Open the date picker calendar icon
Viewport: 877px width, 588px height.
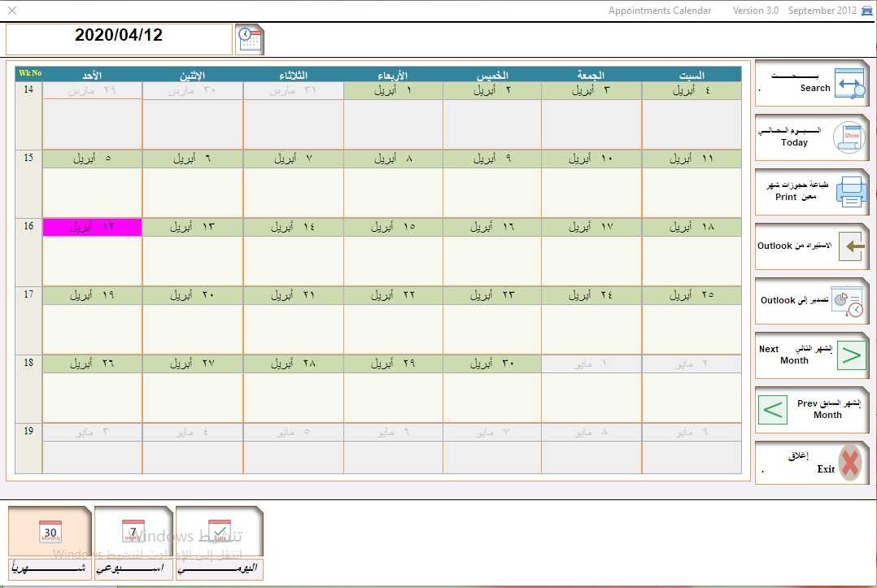pos(250,40)
